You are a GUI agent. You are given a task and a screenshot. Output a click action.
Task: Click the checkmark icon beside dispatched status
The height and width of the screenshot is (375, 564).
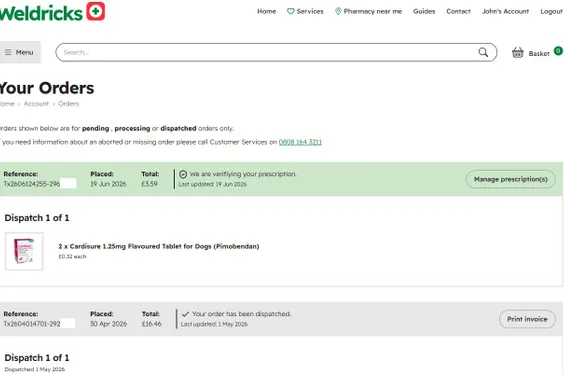[185, 314]
